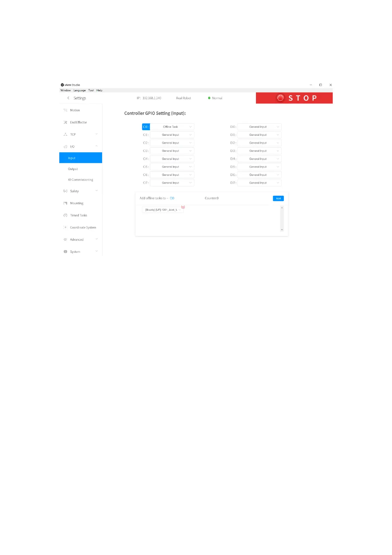Open DI4 General Input dropdown
Image resolution: width=392 pixels, height=555 pixels.
coord(260,159)
